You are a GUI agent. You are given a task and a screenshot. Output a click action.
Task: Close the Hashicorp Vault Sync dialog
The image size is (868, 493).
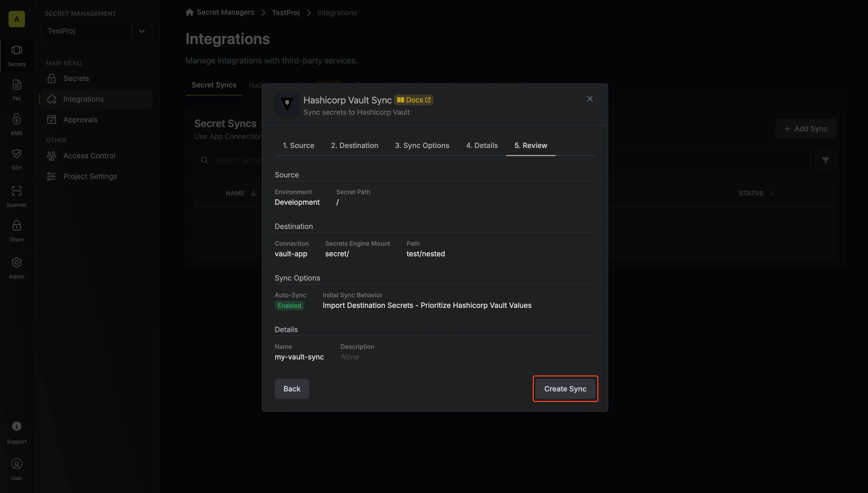(590, 98)
